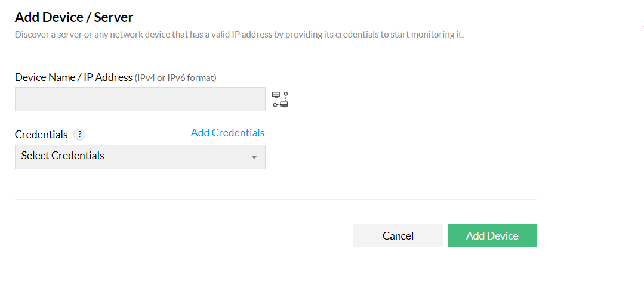644x289 pixels.
Task: Click the IPv4 or IPv6 format hint text
Action: click(175, 77)
